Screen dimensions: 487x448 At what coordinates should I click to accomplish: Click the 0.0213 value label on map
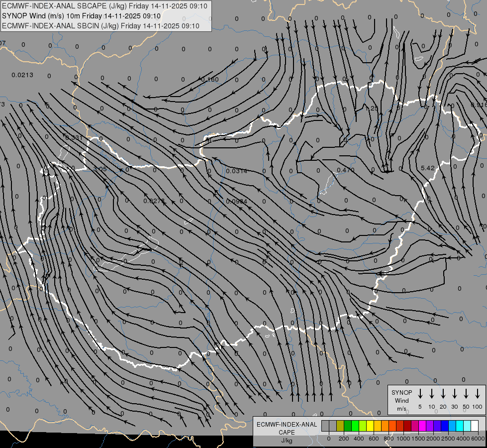tap(22, 75)
